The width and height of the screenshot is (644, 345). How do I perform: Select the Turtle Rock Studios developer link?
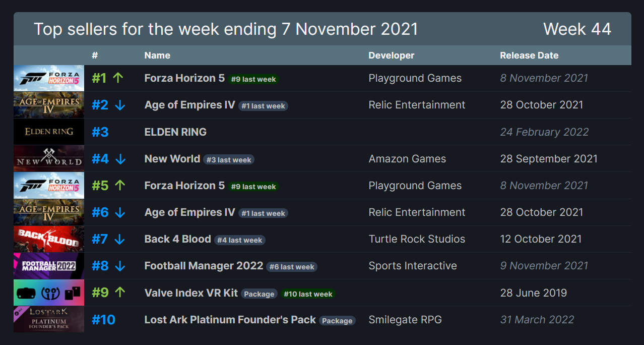pos(417,239)
